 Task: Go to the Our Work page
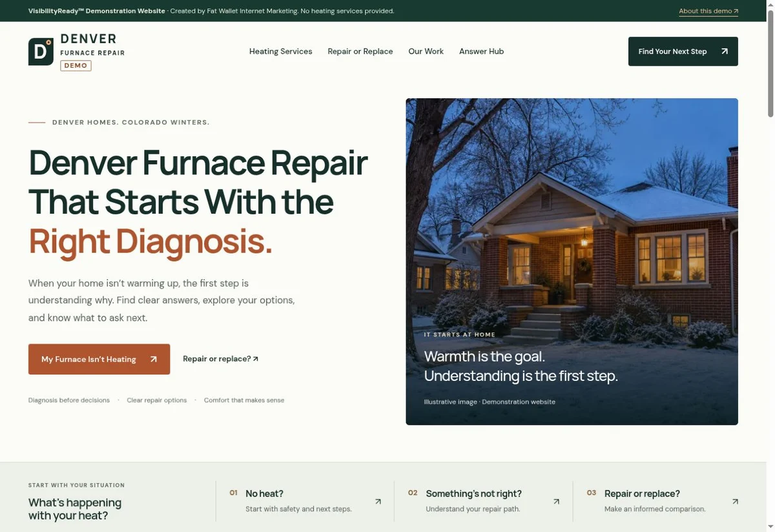coord(426,52)
